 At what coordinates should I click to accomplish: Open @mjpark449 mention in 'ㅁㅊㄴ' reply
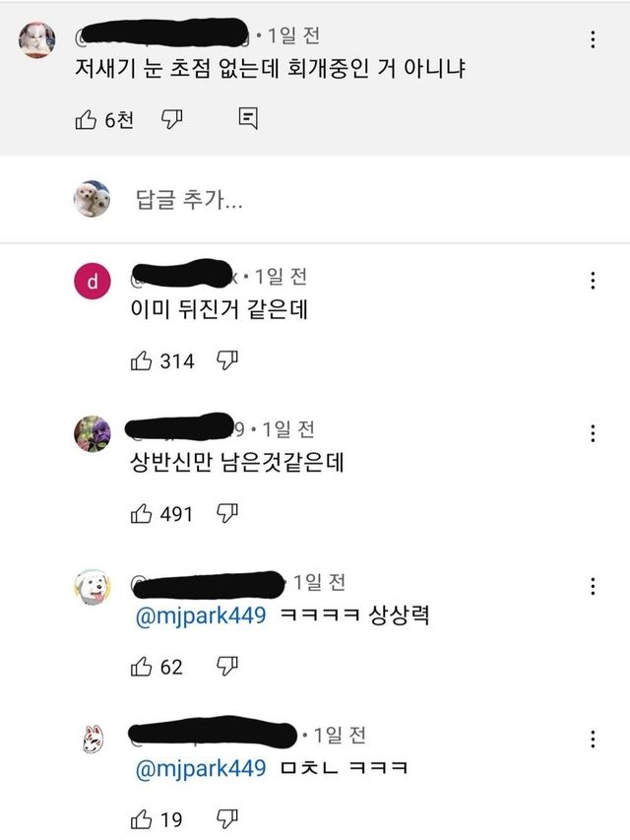201,768
